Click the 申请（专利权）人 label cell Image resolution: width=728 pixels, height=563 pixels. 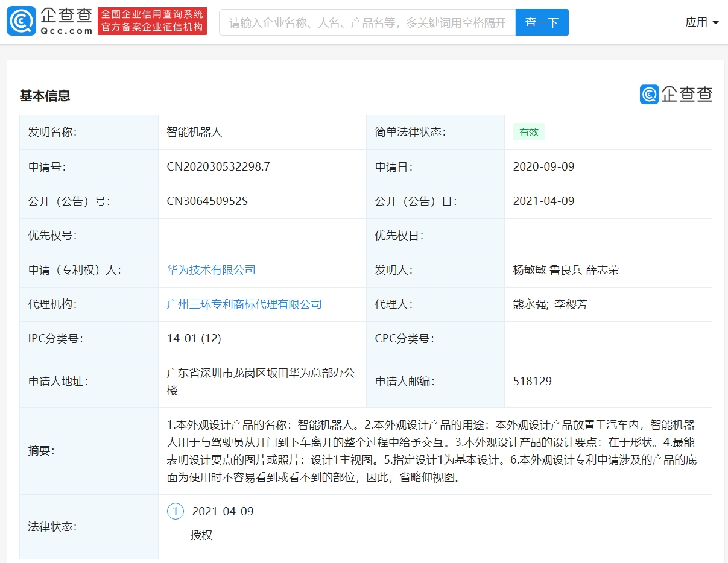coord(89,270)
